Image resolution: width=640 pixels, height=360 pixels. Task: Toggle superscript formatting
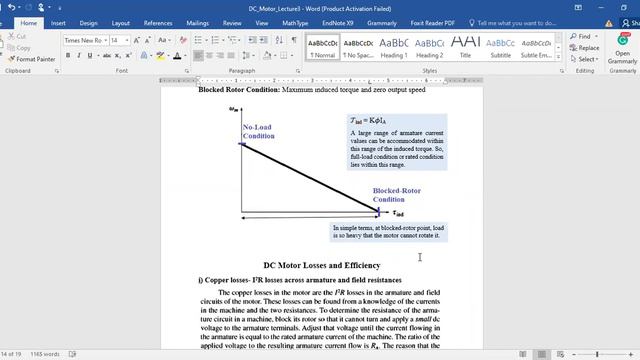(x=129, y=56)
